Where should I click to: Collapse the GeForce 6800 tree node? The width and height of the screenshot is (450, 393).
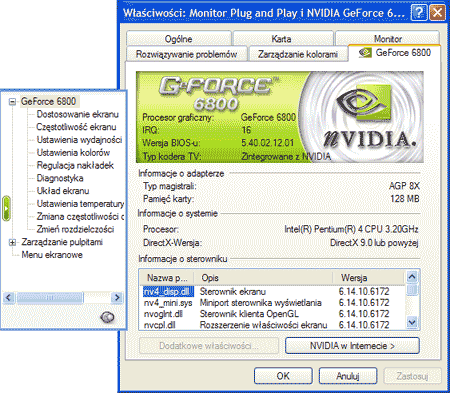[12, 101]
